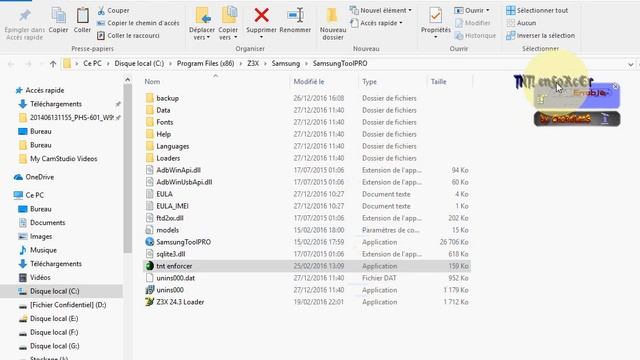Click Aucun to deselect all
Viewport: 640px width, 360px height.
(521, 23)
